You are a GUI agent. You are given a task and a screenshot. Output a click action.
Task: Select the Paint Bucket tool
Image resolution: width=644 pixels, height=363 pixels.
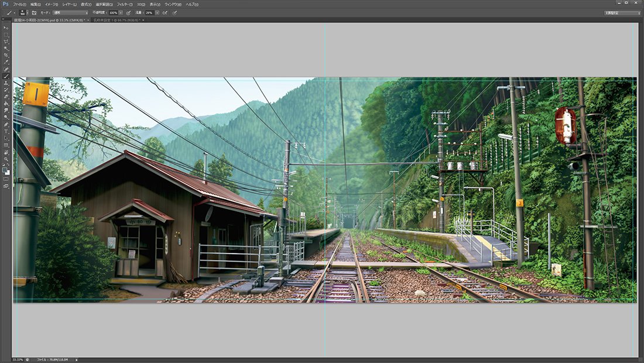(x=6, y=102)
